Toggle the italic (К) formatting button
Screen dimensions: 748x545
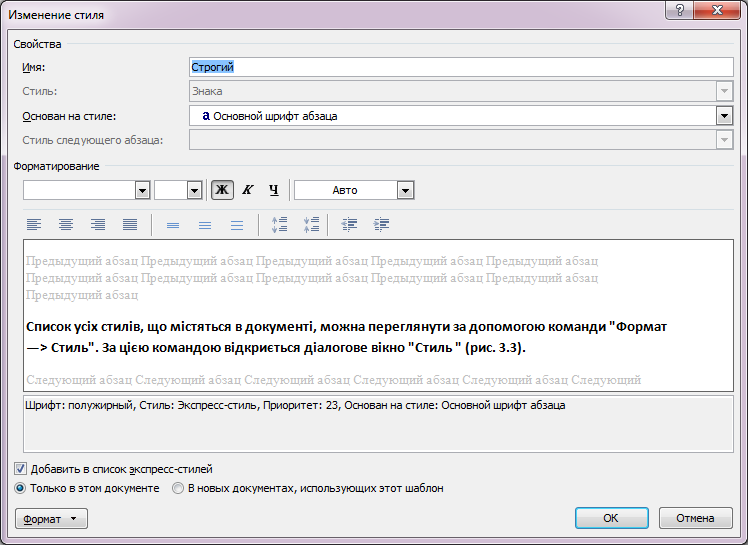point(248,190)
